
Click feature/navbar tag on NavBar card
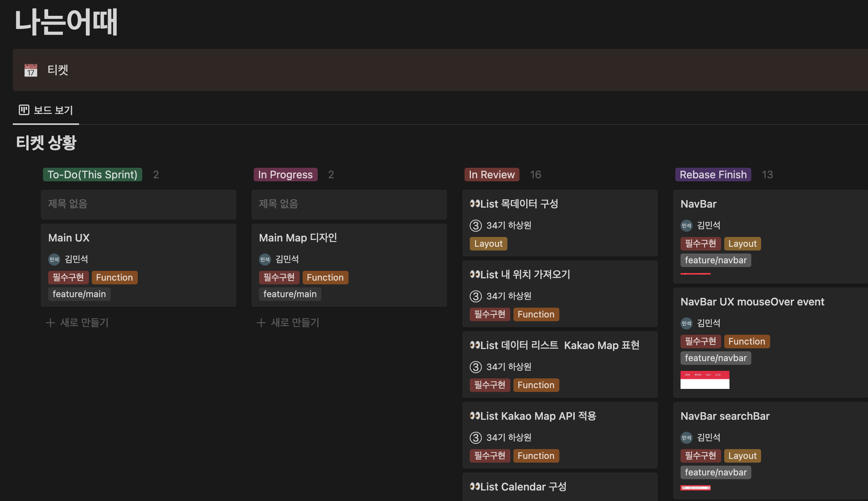point(716,260)
